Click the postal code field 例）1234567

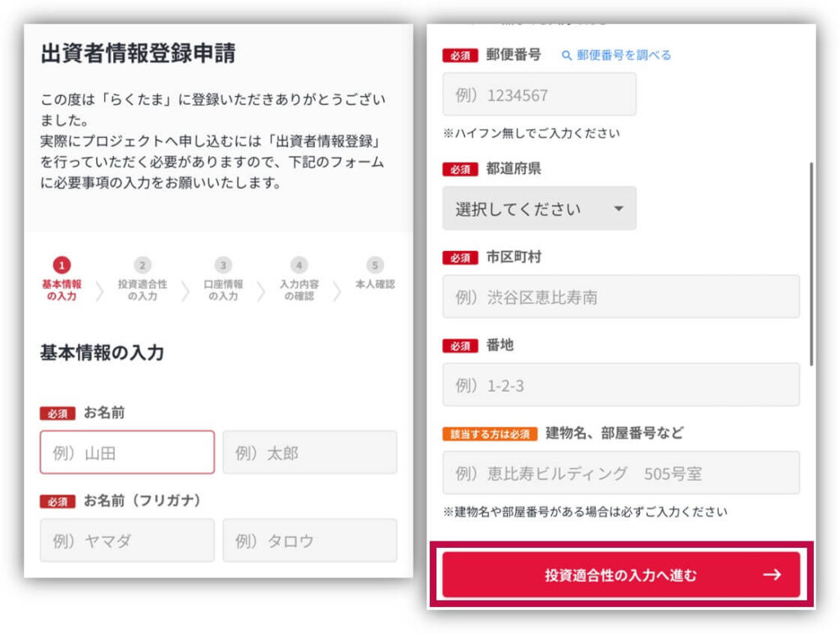[x=539, y=94]
